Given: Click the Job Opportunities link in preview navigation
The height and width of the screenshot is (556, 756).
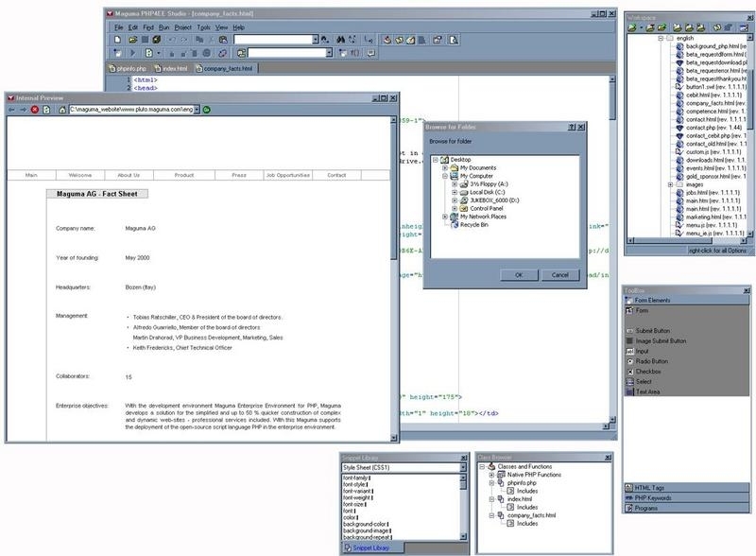Looking at the screenshot, I should pyautogui.click(x=288, y=175).
